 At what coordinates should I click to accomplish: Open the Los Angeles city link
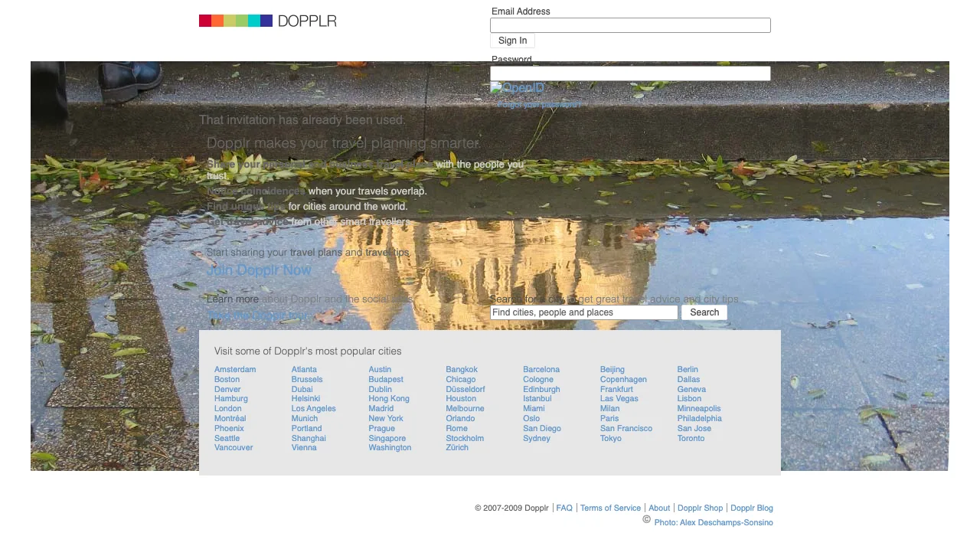314,409
